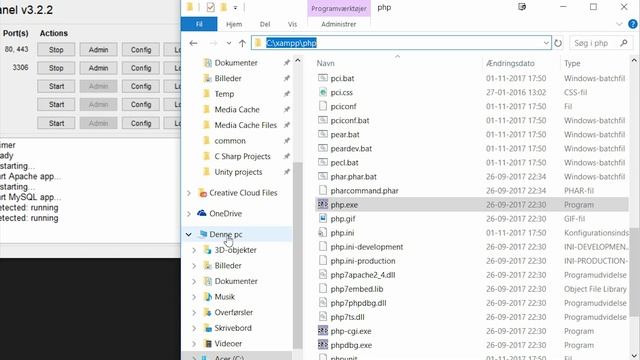
Task: Open the address bar history dropdown
Action: coord(546,43)
